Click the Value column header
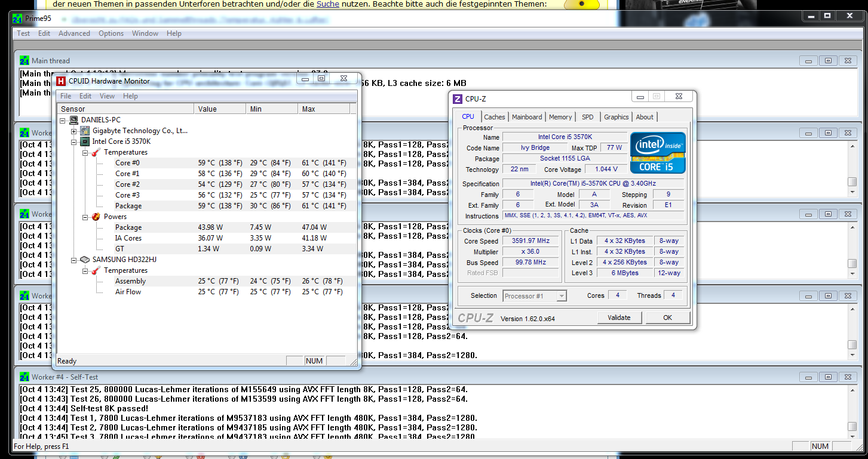This screenshot has width=868, height=459. tap(220, 109)
